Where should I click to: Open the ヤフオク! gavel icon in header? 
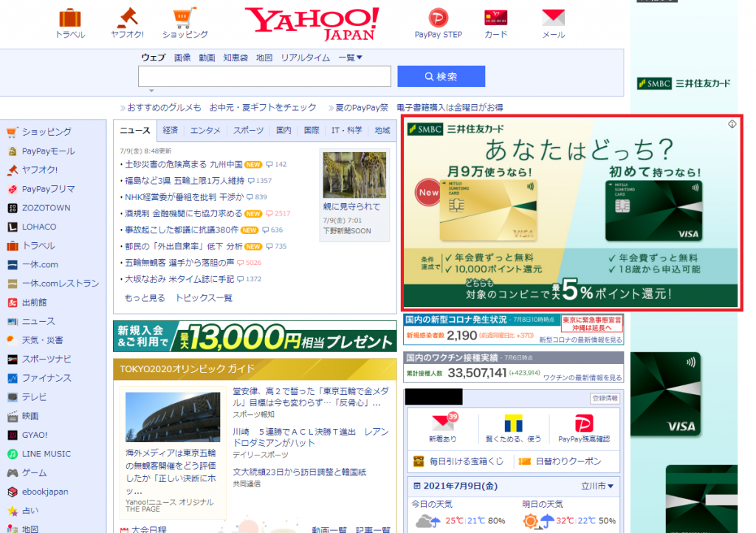pos(127,18)
